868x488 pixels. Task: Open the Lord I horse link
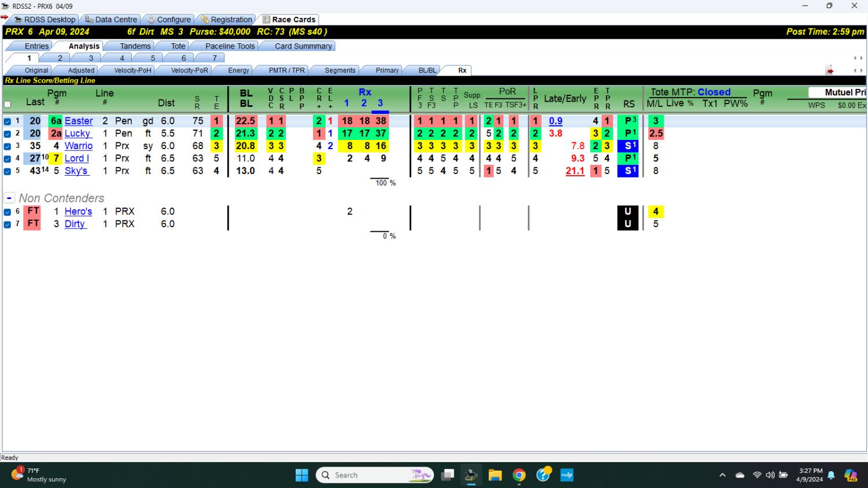click(76, 158)
